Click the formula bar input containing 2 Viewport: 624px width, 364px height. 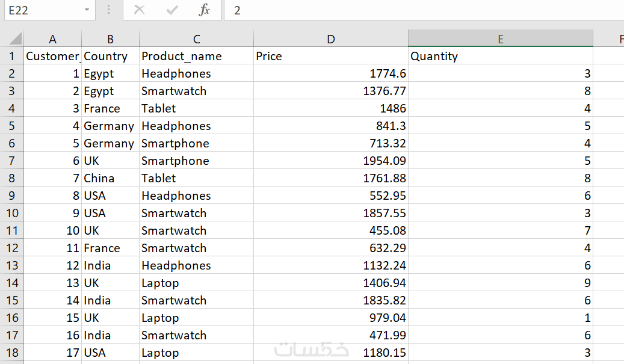click(421, 10)
